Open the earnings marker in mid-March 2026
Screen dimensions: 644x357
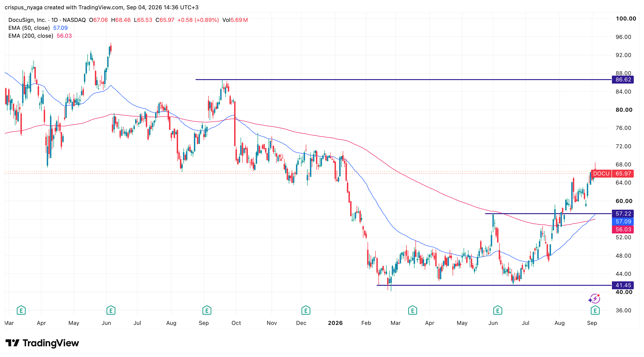click(412, 310)
